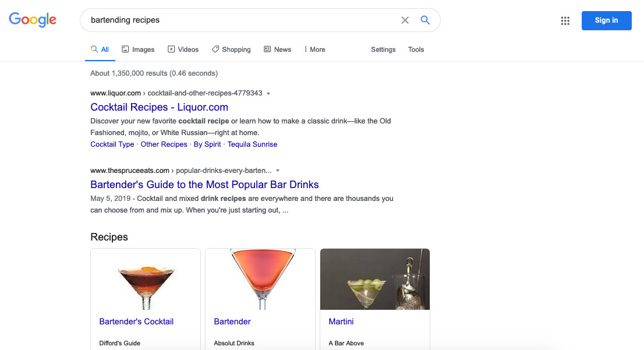Click the www.liquor.com URL text
Viewport: 644px width, 350px height.
(x=115, y=93)
